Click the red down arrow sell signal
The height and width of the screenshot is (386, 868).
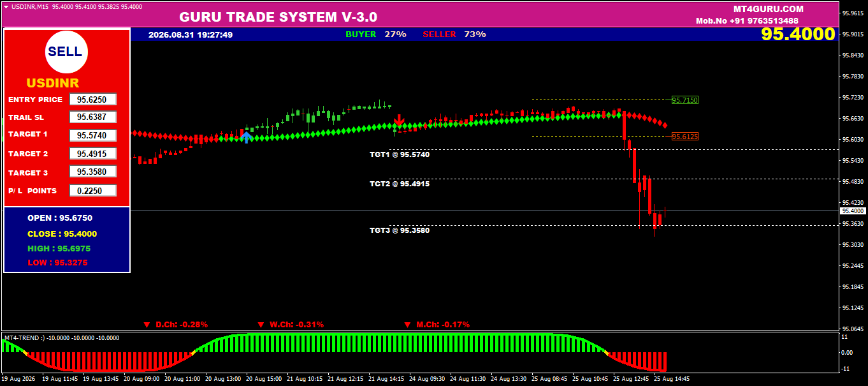pos(400,120)
